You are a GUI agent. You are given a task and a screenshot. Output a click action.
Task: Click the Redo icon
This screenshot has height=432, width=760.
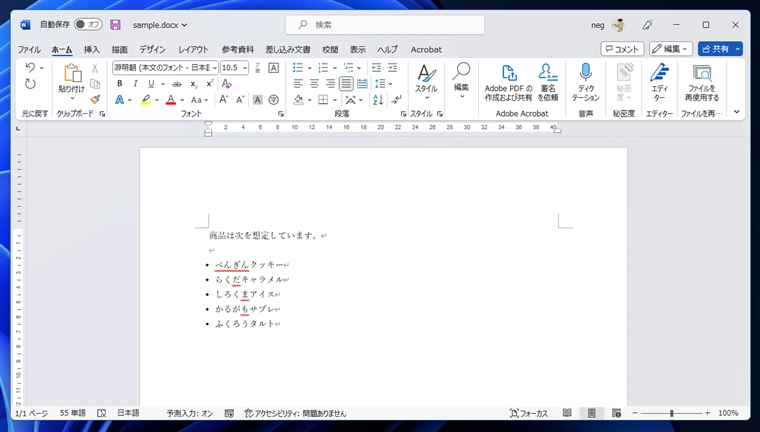click(x=30, y=84)
